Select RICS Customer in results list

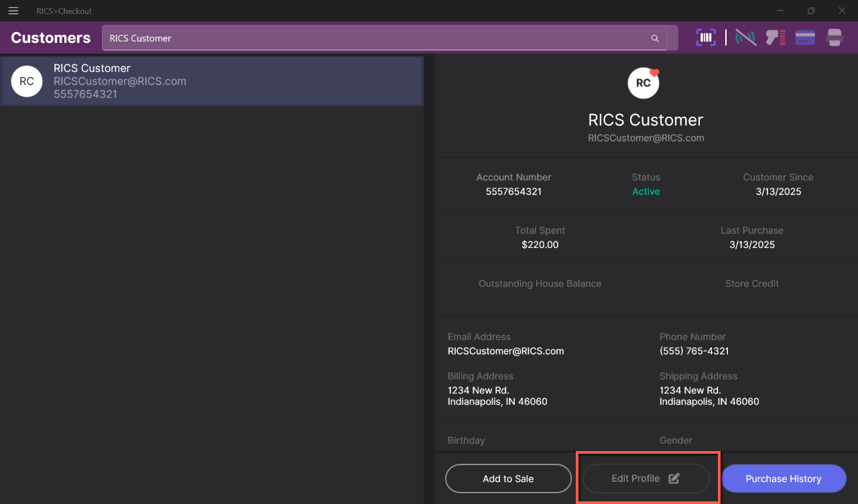(x=212, y=81)
